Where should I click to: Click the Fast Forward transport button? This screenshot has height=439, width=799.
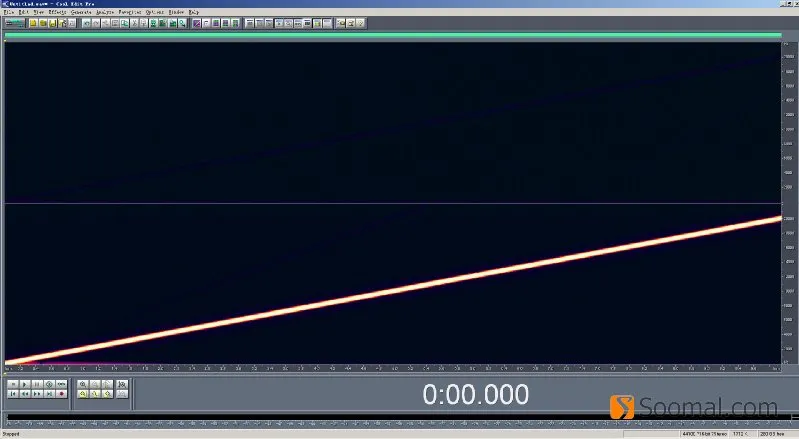click(37, 394)
